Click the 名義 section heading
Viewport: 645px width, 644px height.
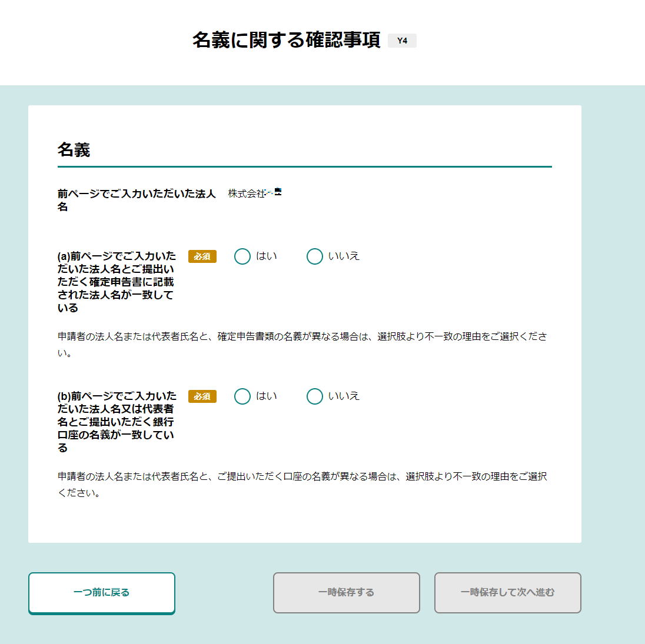(74, 150)
